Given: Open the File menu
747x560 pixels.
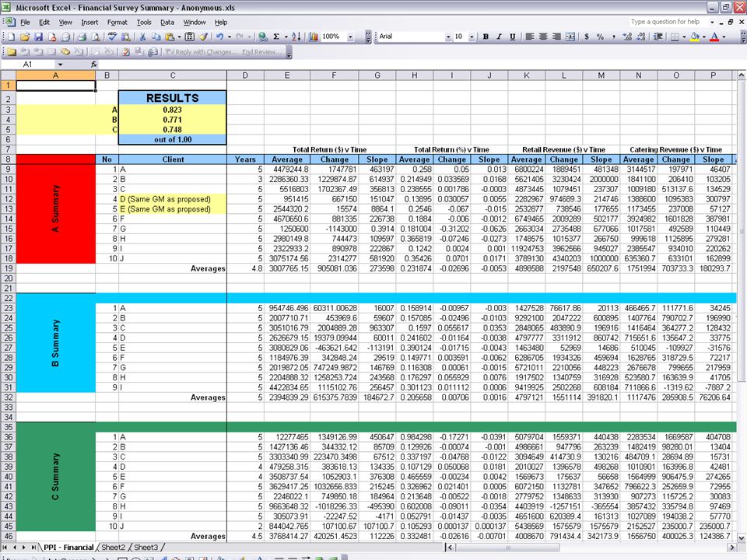Looking at the screenshot, I should (x=25, y=23).
